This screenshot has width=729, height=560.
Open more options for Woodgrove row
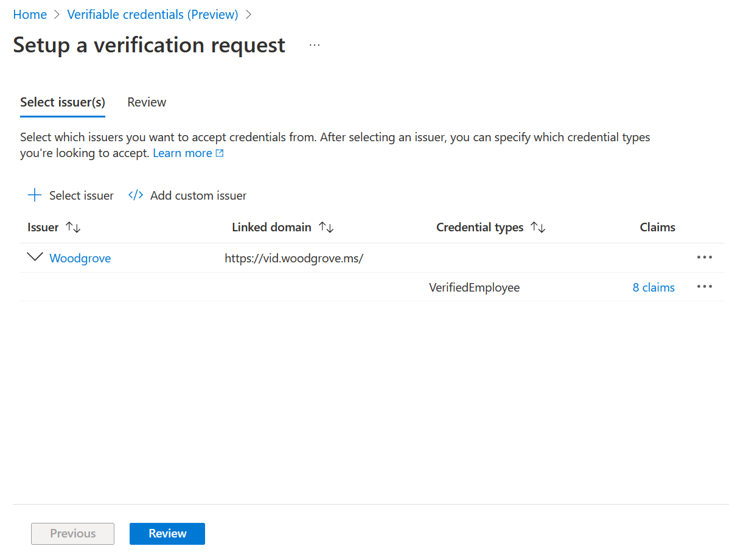[x=704, y=257]
